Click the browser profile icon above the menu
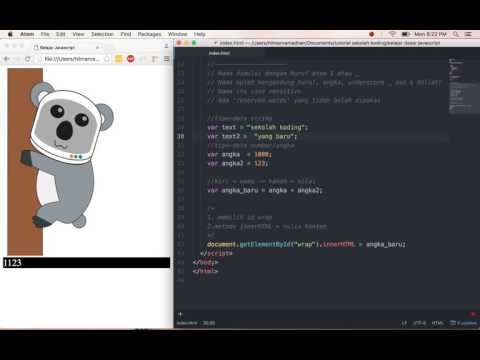 pyautogui.click(x=166, y=46)
